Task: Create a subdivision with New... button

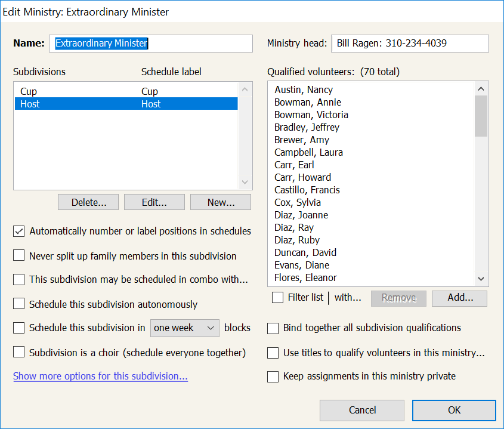Action: point(221,202)
